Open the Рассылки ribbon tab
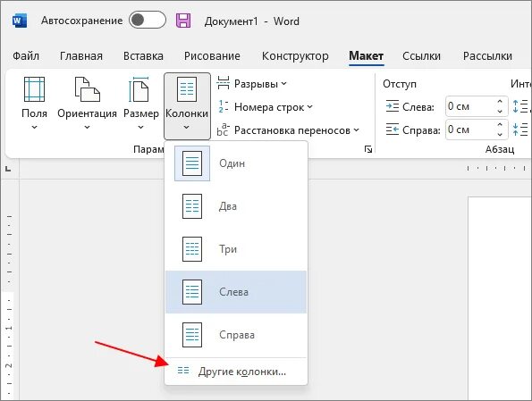532x401 pixels. pyautogui.click(x=487, y=56)
